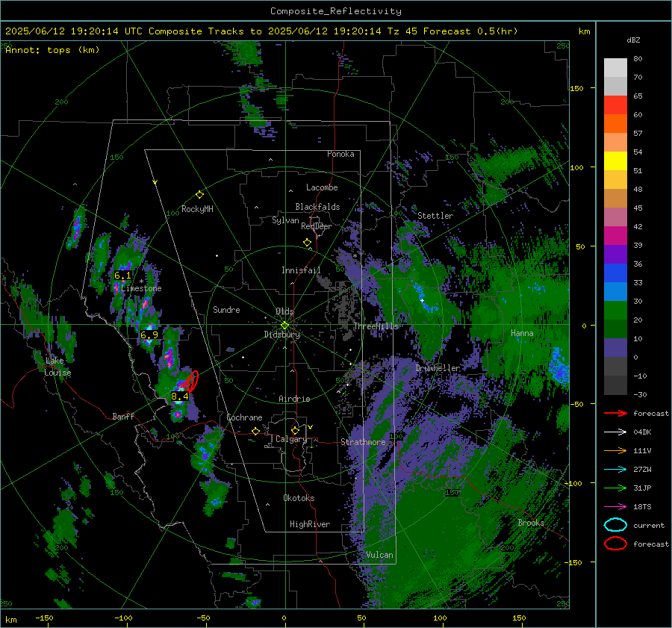Click the yellow diamond marker above Calgary
Image resolution: width=672 pixels, height=628 pixels.
click(295, 430)
